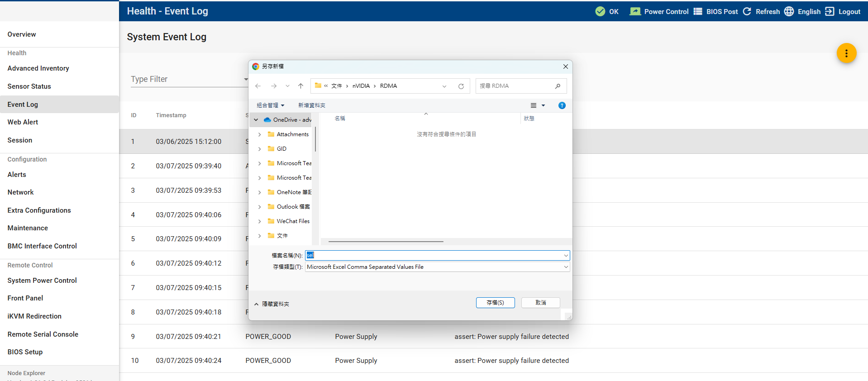The width and height of the screenshot is (868, 381).
Task: Click the horizontal scrollbar in file list
Action: coord(386,242)
